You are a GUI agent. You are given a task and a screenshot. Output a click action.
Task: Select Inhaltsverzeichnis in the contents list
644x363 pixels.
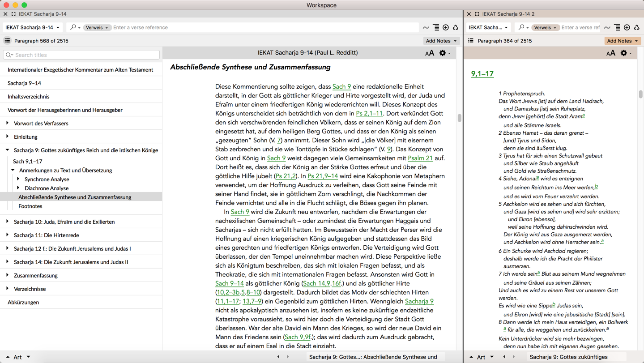point(29,97)
